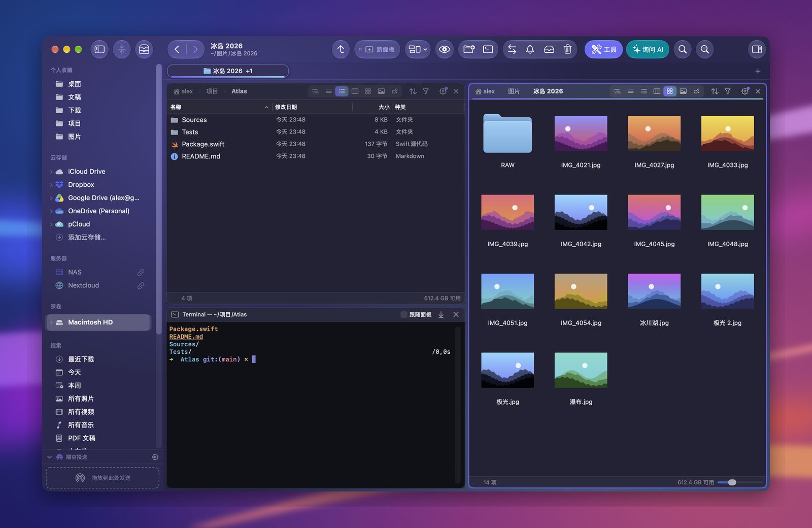Collapse the 隔空投送 section
Viewport: 812px width, 528px height.
[50, 457]
